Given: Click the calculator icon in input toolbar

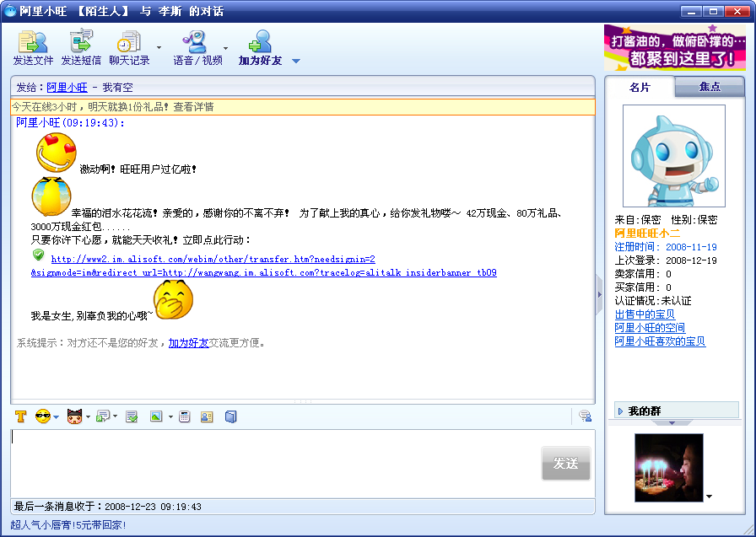Looking at the screenshot, I should pos(185,416).
